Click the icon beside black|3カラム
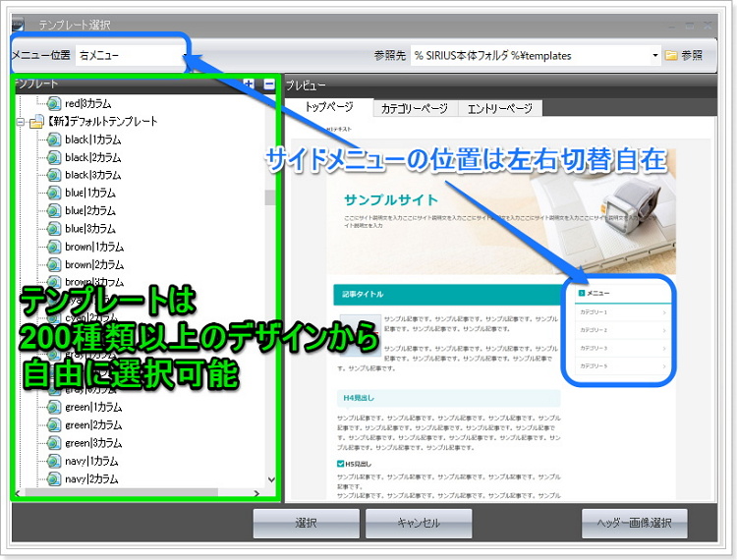Viewport: 737px width, 560px height. tap(54, 175)
